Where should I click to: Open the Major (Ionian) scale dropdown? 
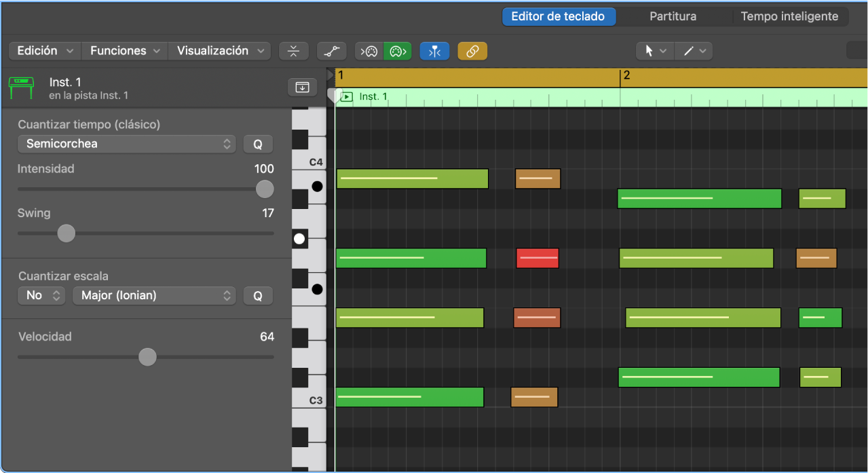(x=154, y=296)
